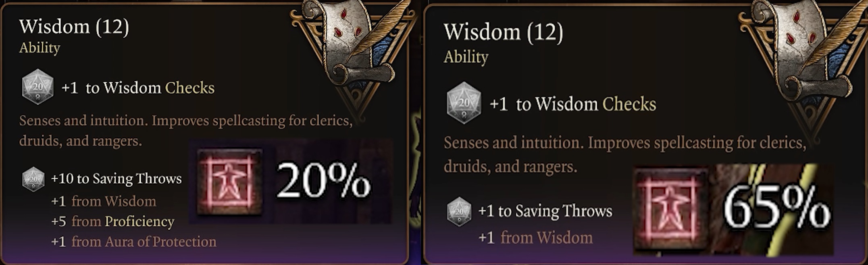This screenshot has height=265, width=868.
Task: Click d20 icon beside +1 to Saving Throws
Action: [x=459, y=211]
